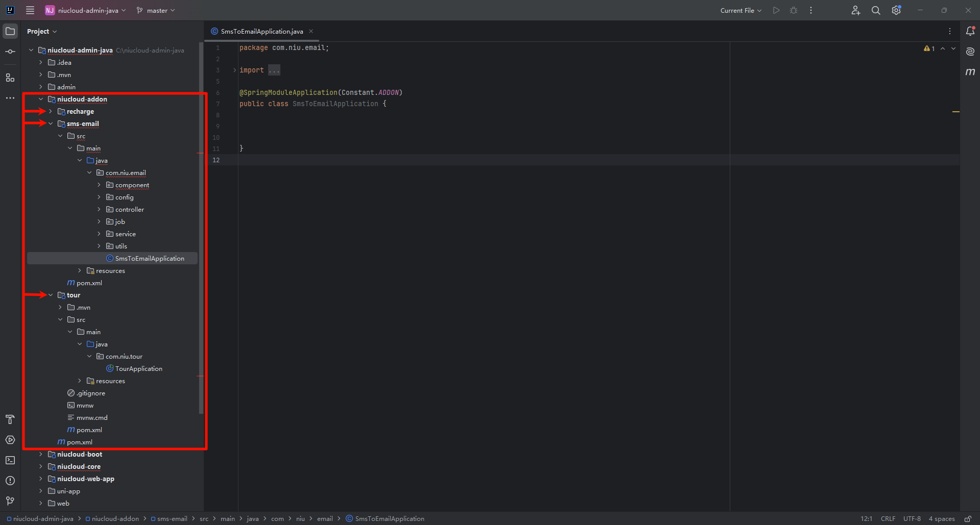Open niucloud-admin-java project dropdown
The image size is (980, 525).
(x=86, y=10)
